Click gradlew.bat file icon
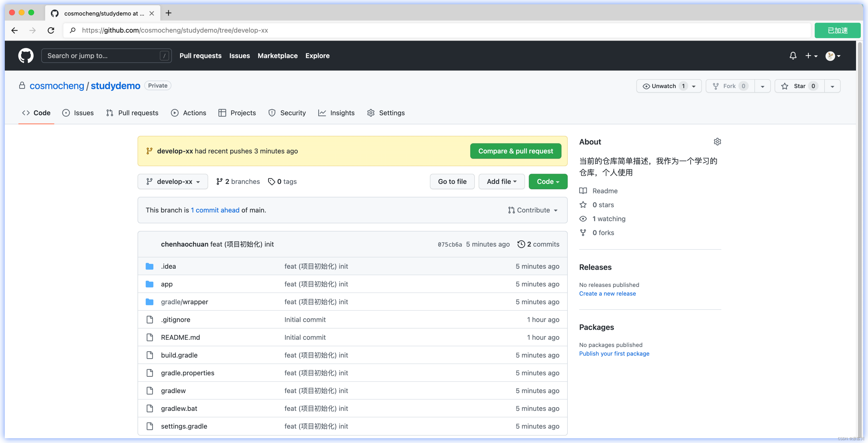The image size is (868, 443). 150,408
